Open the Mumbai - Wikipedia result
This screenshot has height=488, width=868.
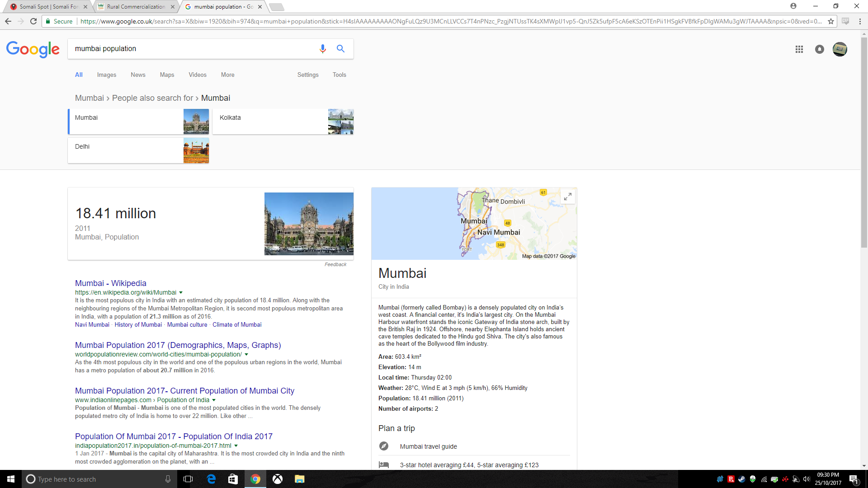111,283
